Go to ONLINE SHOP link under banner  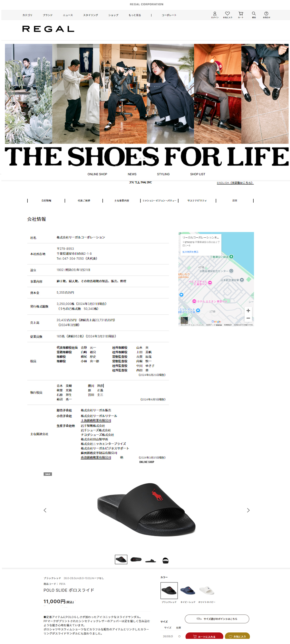97,174
